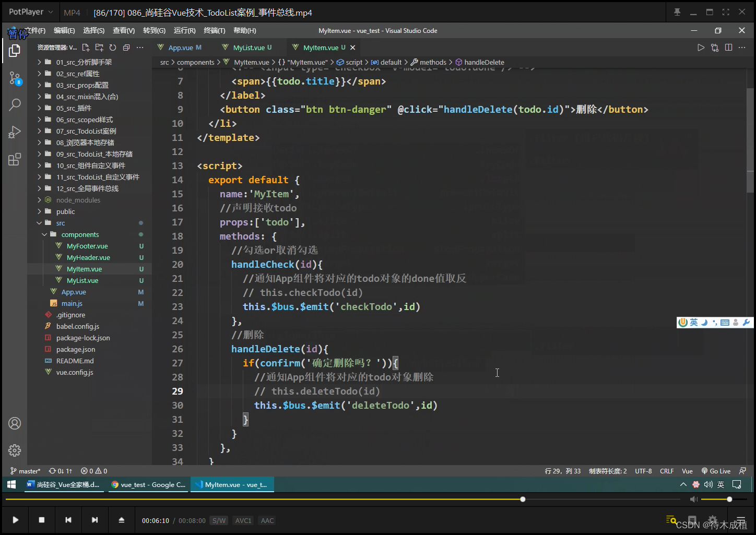Split the editor to the right
This screenshot has width=756, height=535.
tap(728, 47)
